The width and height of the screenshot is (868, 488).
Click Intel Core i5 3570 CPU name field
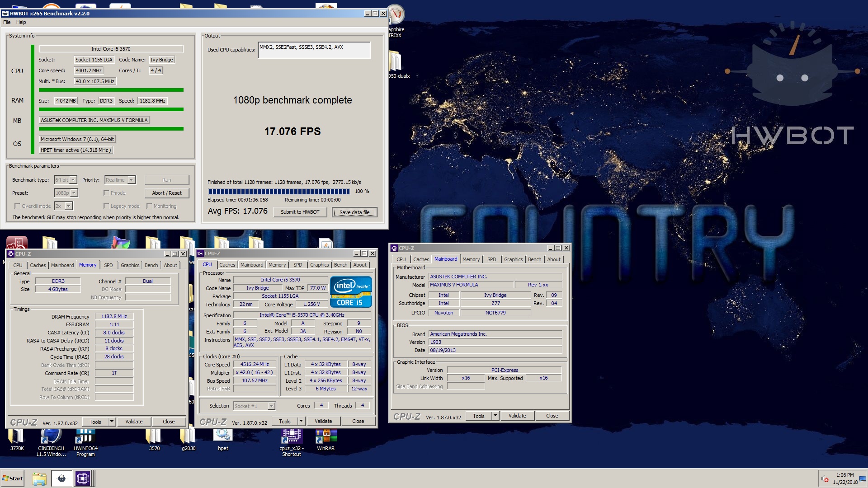[x=111, y=49]
